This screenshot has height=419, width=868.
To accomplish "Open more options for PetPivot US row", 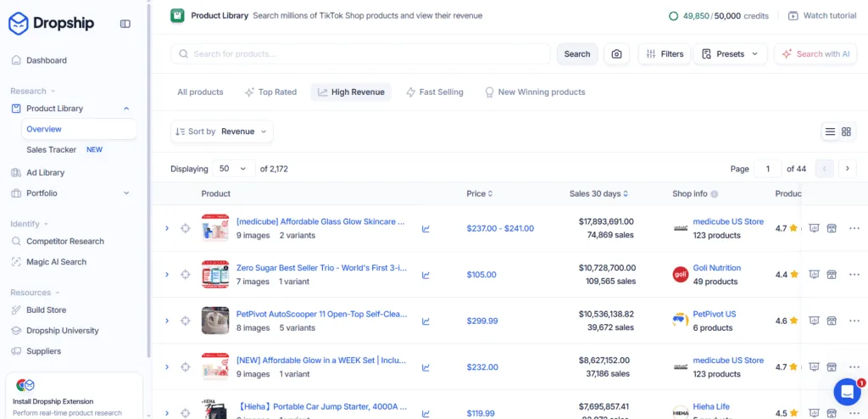I will pos(854,321).
